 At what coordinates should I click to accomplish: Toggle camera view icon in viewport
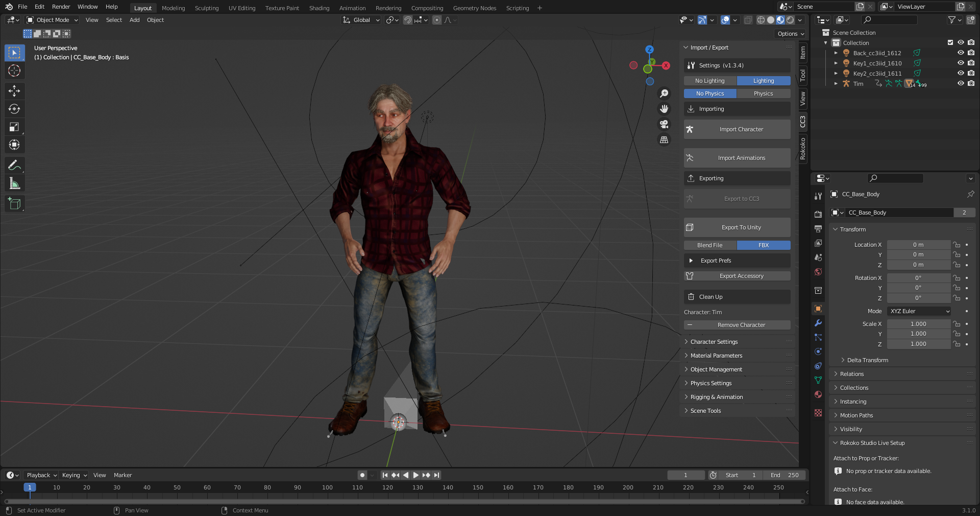coord(664,124)
